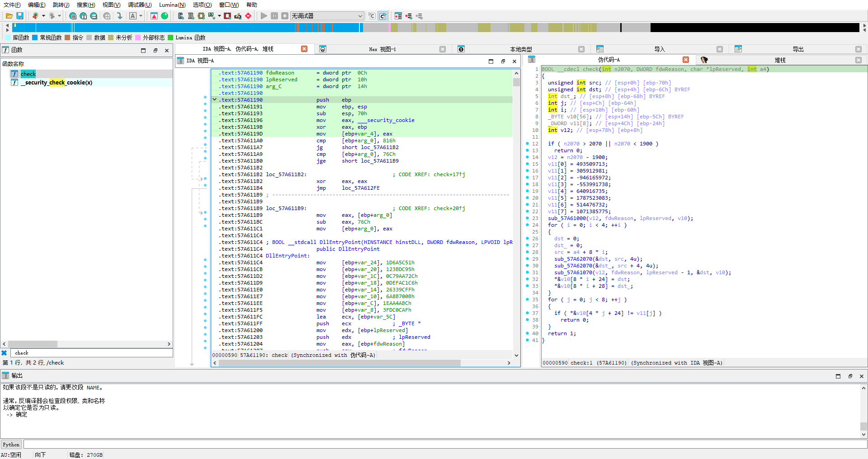Toggle breakpoint dot on pseudocode line 12

[x=527, y=144]
